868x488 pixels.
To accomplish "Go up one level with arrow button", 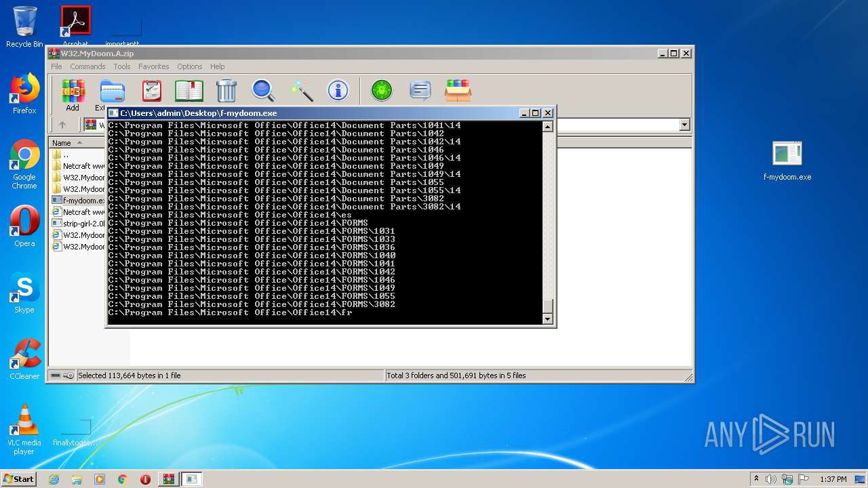I will (x=62, y=125).
